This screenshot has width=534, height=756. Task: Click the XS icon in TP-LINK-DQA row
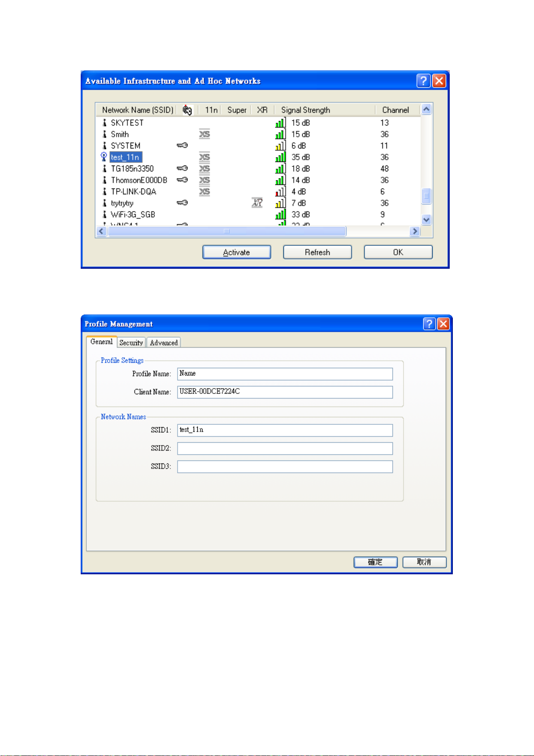(204, 192)
